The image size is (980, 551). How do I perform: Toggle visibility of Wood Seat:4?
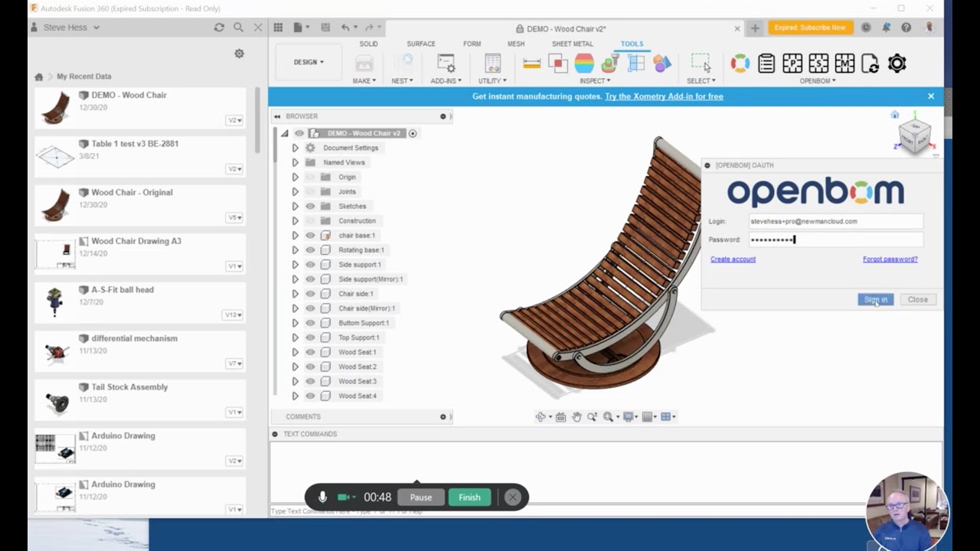(x=310, y=396)
